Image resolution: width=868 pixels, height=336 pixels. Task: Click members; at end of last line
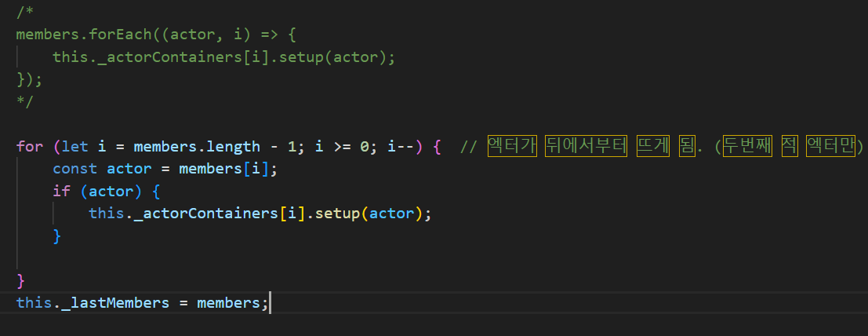[x=233, y=303]
